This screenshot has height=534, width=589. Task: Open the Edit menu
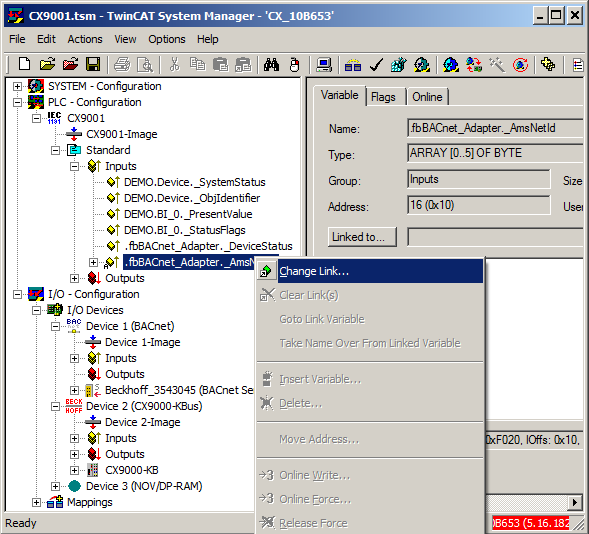[x=46, y=39]
